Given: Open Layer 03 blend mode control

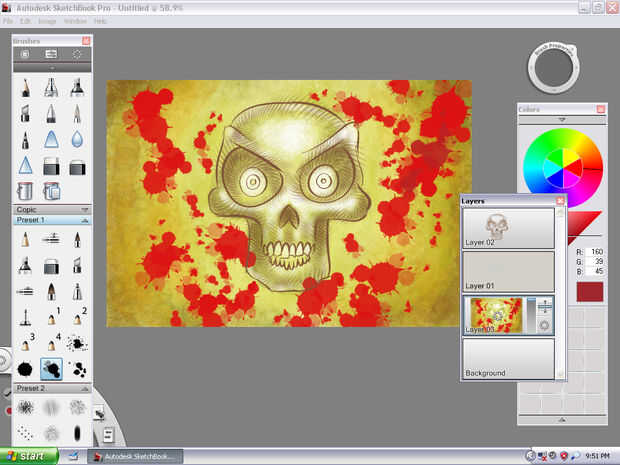Looking at the screenshot, I should pyautogui.click(x=544, y=306).
